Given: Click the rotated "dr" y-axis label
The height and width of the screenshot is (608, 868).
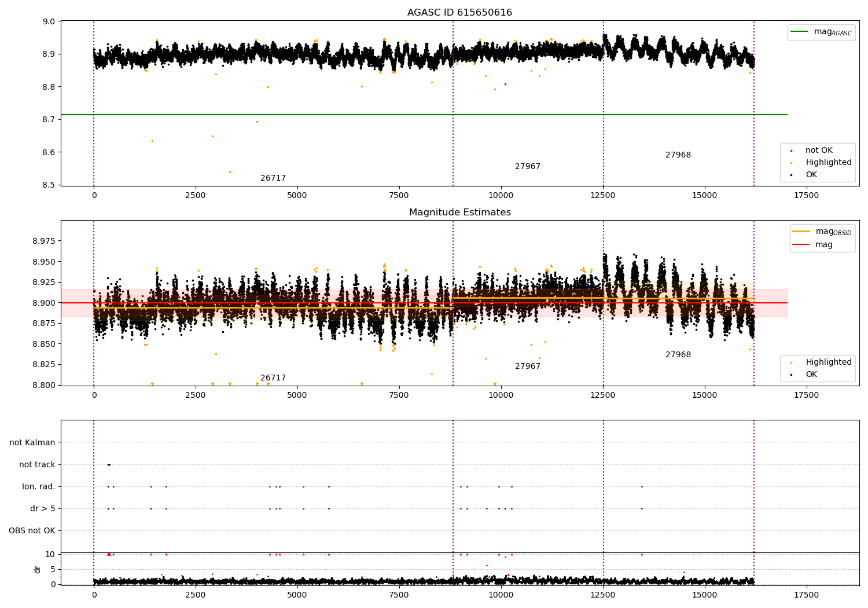Looking at the screenshot, I should coord(38,569).
